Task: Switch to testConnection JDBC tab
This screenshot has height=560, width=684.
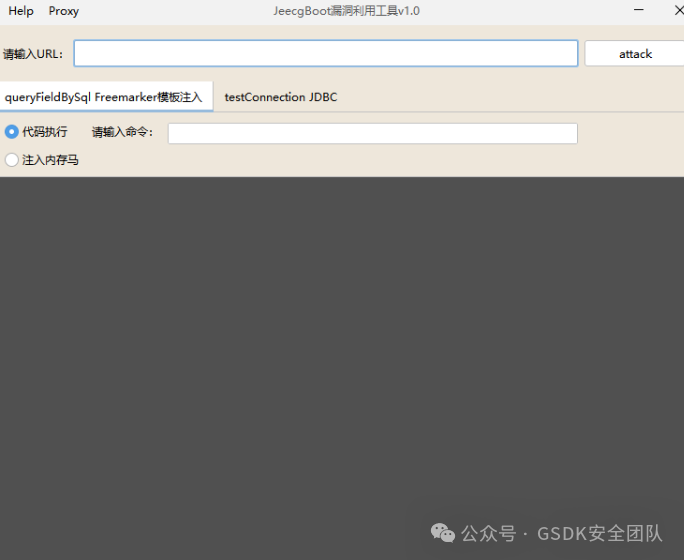Action: [x=280, y=97]
